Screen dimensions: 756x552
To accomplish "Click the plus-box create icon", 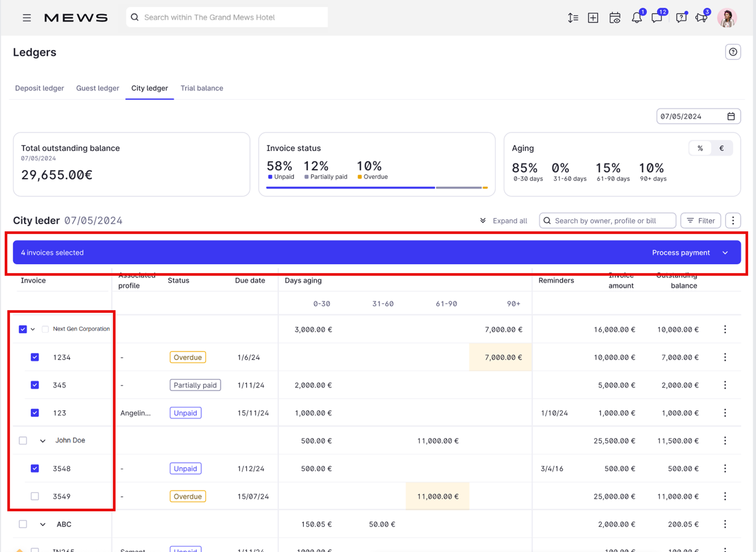I will click(593, 18).
